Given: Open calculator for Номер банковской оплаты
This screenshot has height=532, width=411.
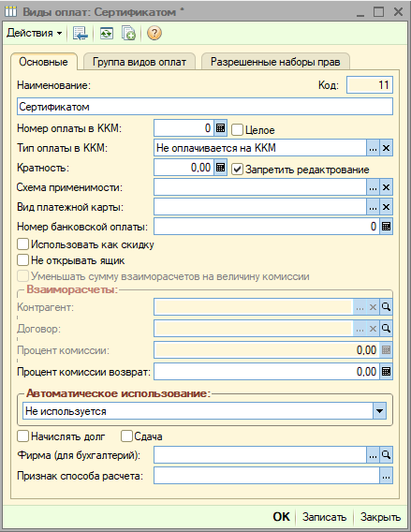Looking at the screenshot, I should [x=386, y=227].
